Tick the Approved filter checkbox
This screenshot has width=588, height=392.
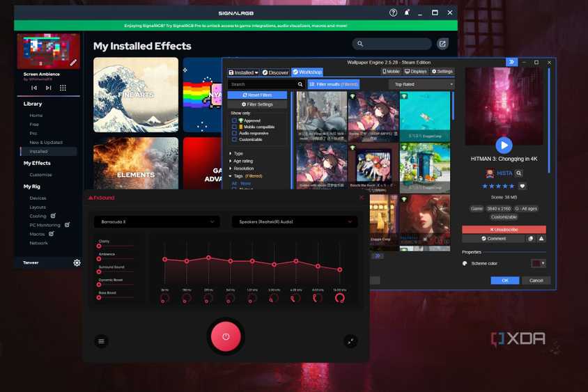pyautogui.click(x=234, y=120)
